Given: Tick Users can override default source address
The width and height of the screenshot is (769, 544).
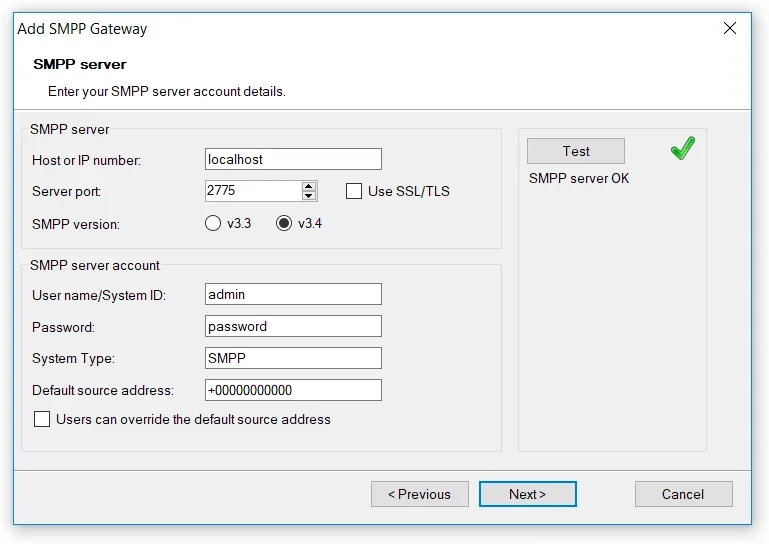Looking at the screenshot, I should coord(42,419).
